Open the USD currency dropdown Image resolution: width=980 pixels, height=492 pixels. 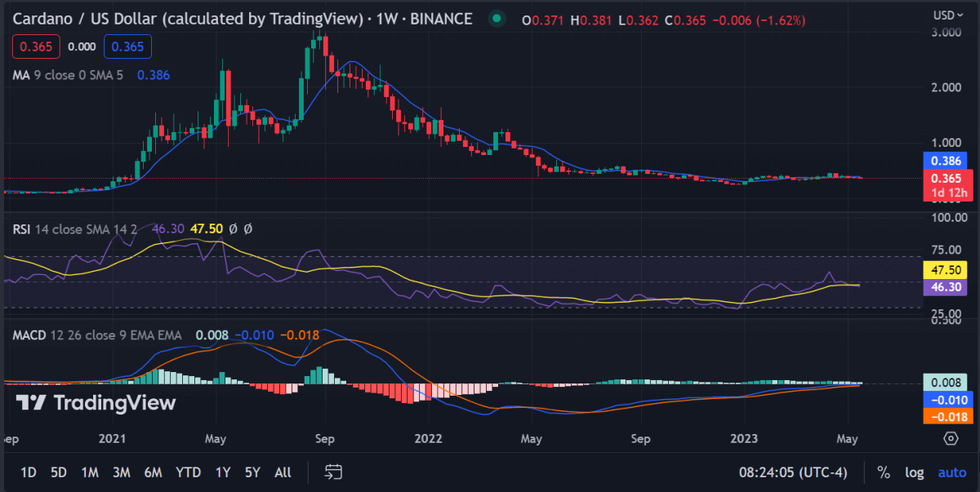pyautogui.click(x=949, y=15)
